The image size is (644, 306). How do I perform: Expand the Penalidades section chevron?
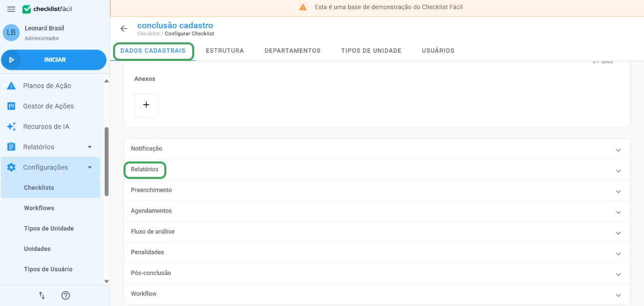[618, 254]
